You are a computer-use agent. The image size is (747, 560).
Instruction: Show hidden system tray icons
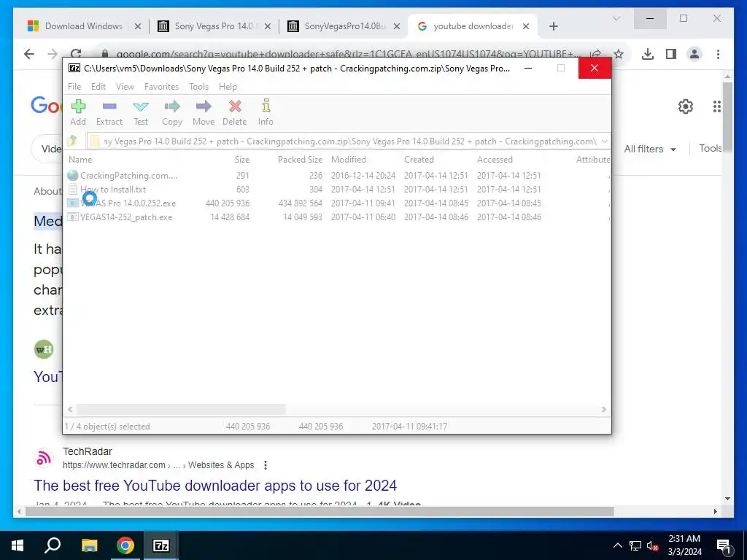pyautogui.click(x=617, y=545)
